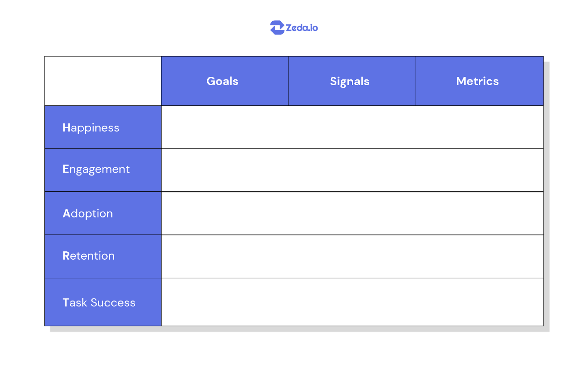Click the Engagement row label
The height and width of the screenshot is (375, 588).
pyautogui.click(x=96, y=169)
